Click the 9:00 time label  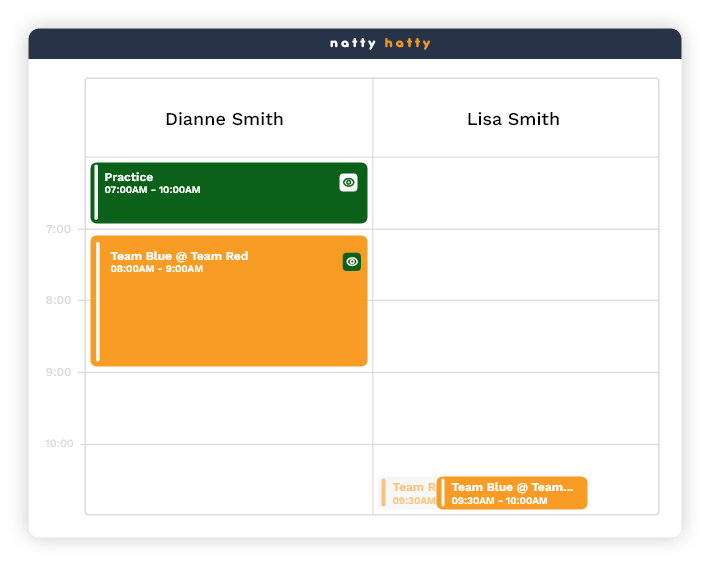58,373
